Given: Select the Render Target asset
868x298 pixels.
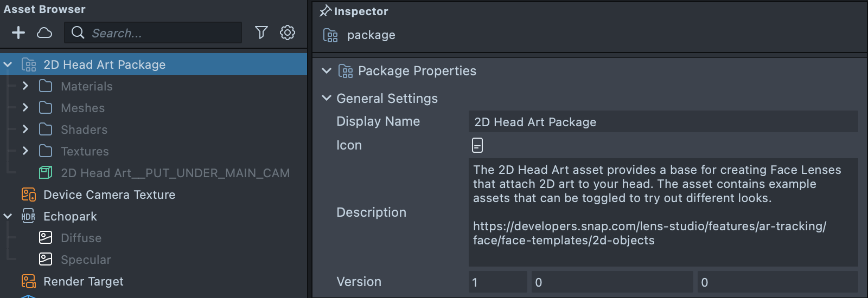Looking at the screenshot, I should 83,281.
